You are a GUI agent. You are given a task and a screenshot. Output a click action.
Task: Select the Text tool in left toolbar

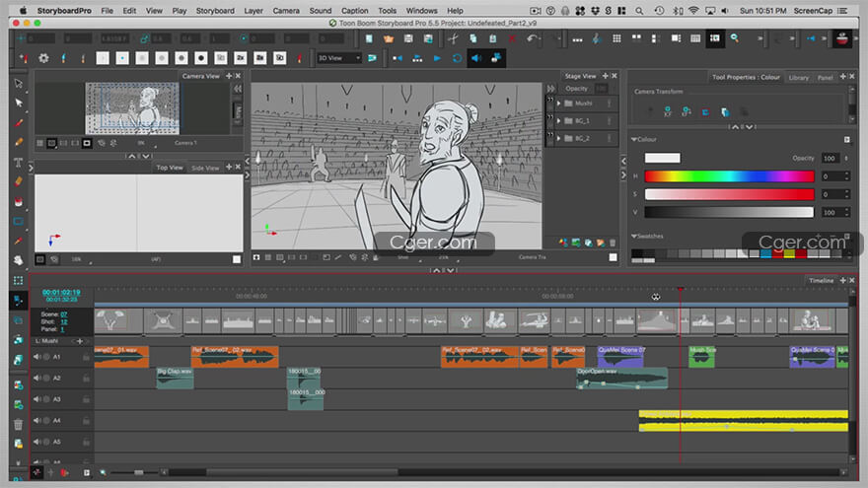pyautogui.click(x=19, y=162)
